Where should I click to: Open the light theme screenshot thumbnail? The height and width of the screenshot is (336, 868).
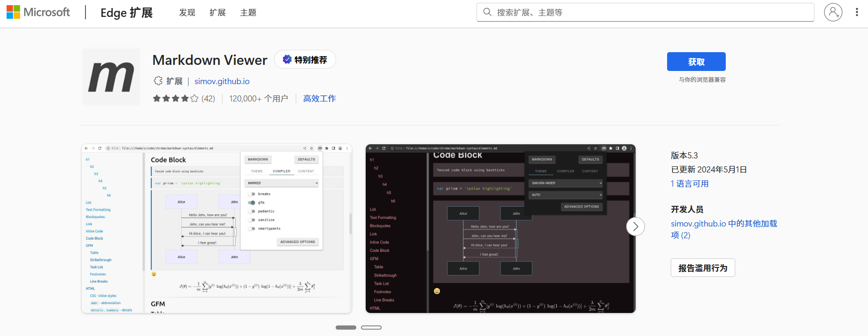(x=216, y=228)
